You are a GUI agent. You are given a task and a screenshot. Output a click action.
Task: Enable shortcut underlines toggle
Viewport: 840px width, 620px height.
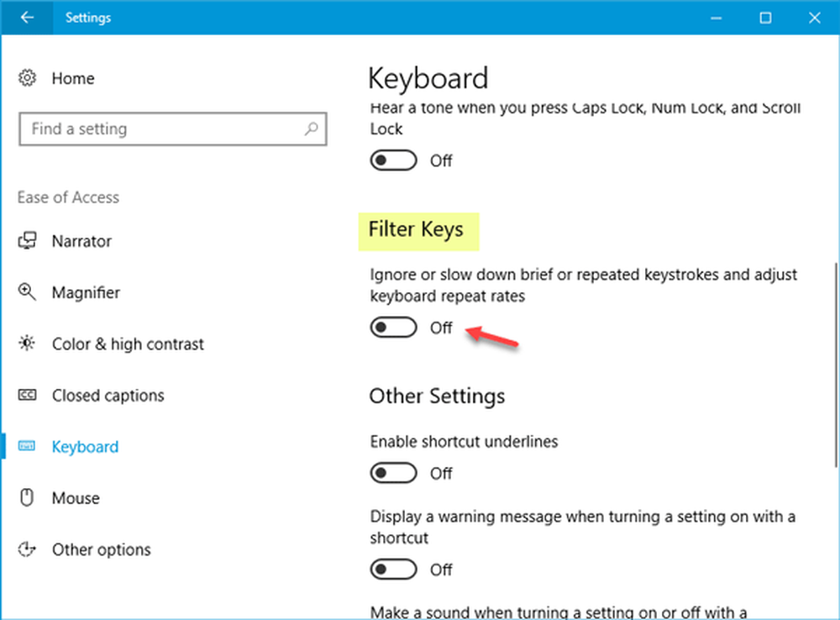click(x=393, y=473)
